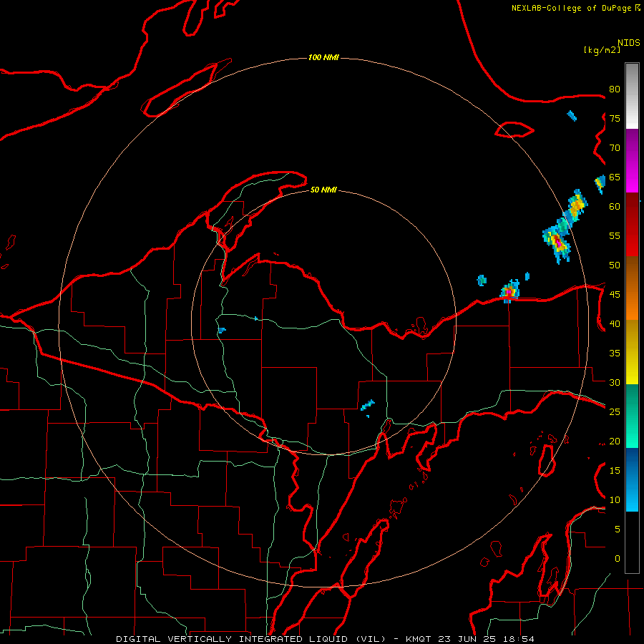This screenshot has width=644, height=644.
Task: Click the NEXLAB-College of DuPage credit text
Action: tap(576, 8)
